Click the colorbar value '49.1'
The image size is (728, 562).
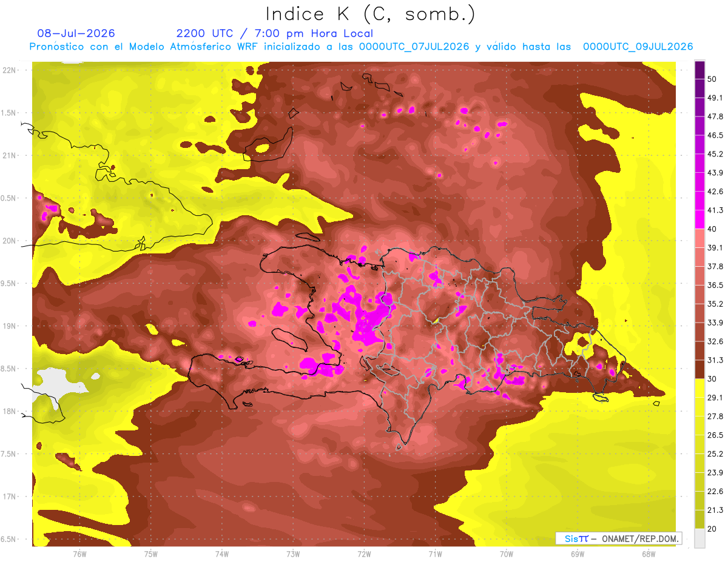tap(715, 98)
